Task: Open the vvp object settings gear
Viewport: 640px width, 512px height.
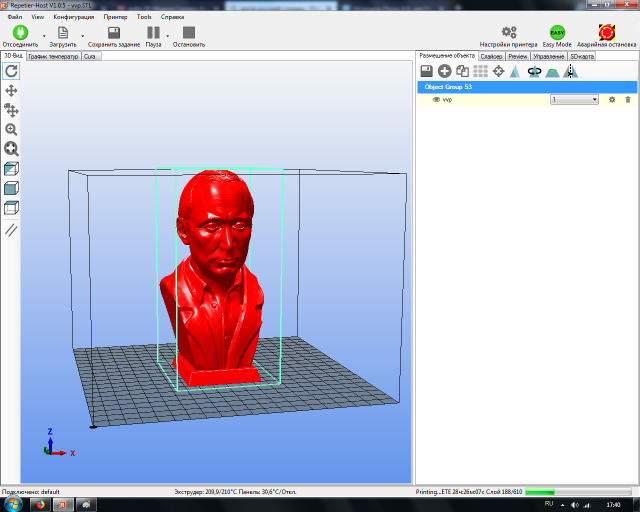Action: click(x=612, y=99)
